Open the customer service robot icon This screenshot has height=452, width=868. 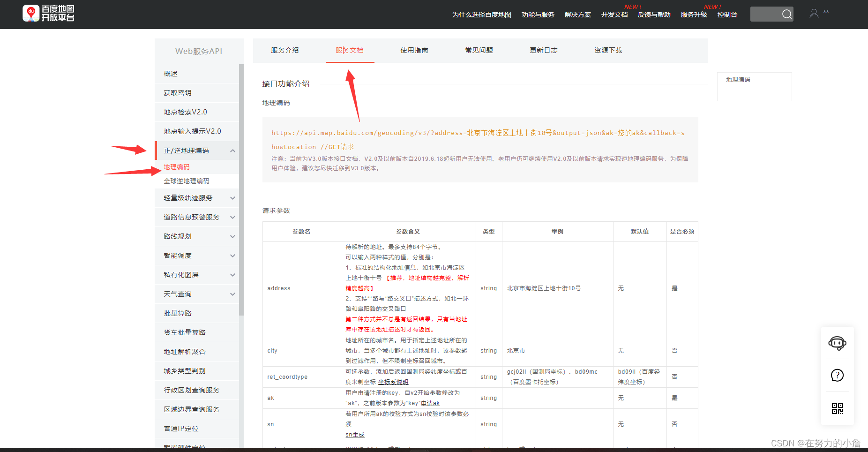click(x=837, y=343)
